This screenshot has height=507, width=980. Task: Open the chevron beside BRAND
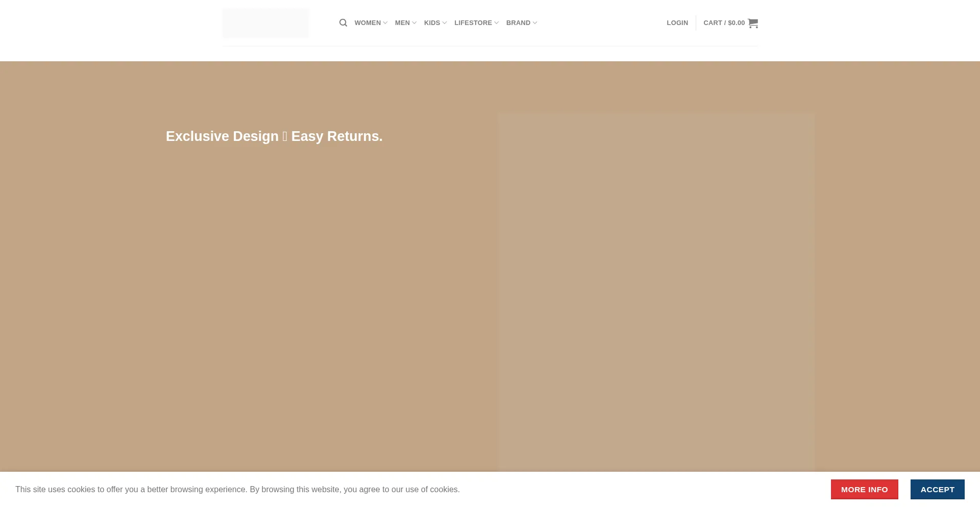click(x=535, y=23)
